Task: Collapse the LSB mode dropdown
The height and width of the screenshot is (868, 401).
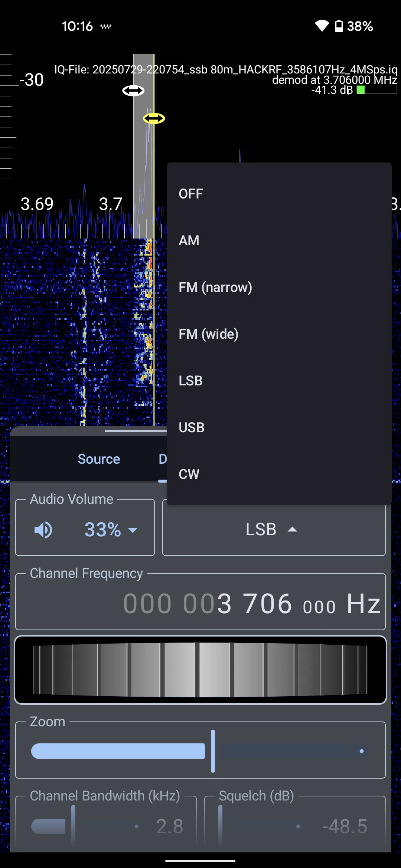Action: pos(274,530)
